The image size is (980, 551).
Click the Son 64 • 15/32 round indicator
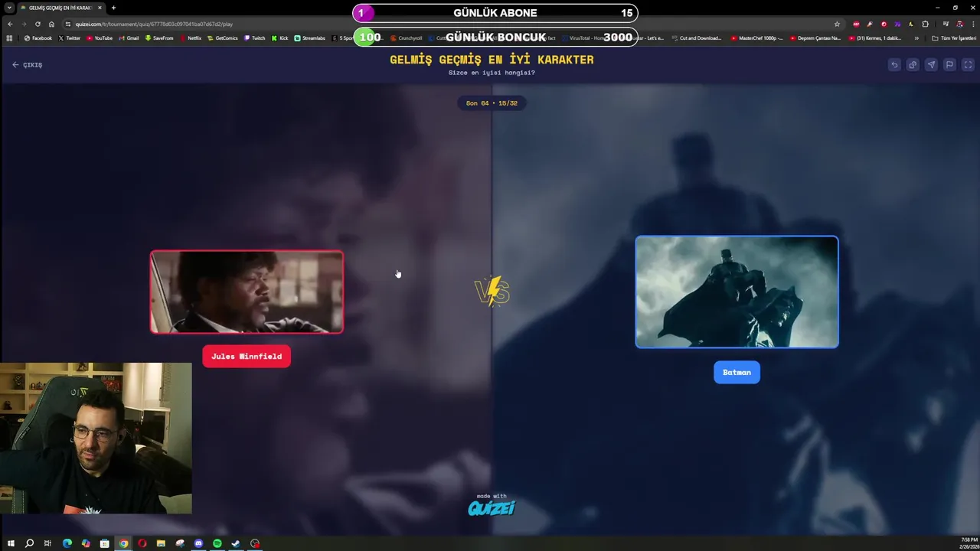[x=492, y=103]
